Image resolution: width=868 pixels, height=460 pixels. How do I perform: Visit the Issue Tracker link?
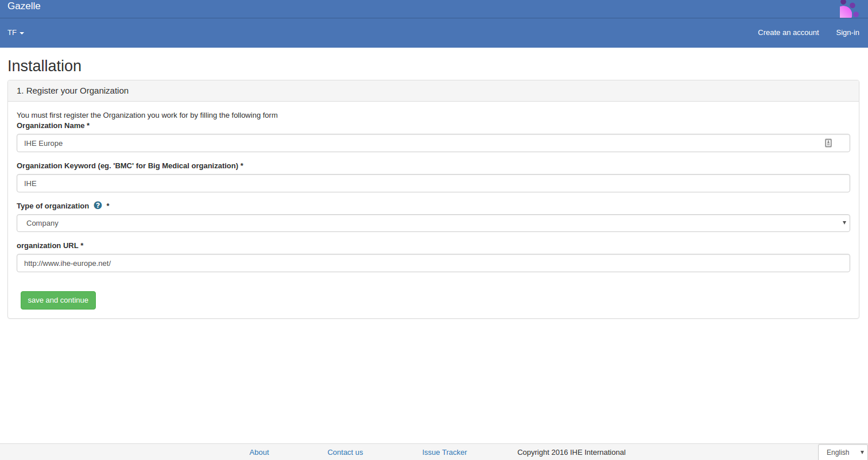click(444, 452)
